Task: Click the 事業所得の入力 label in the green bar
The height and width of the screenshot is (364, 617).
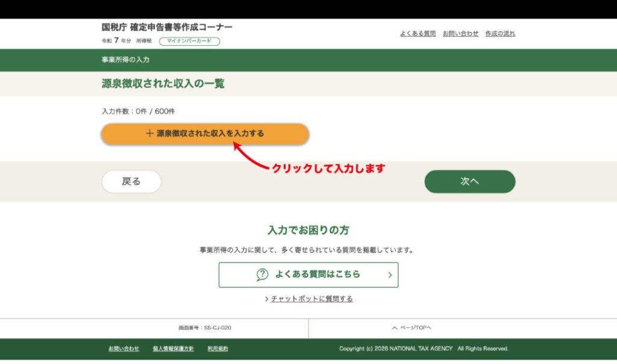Action: click(125, 60)
